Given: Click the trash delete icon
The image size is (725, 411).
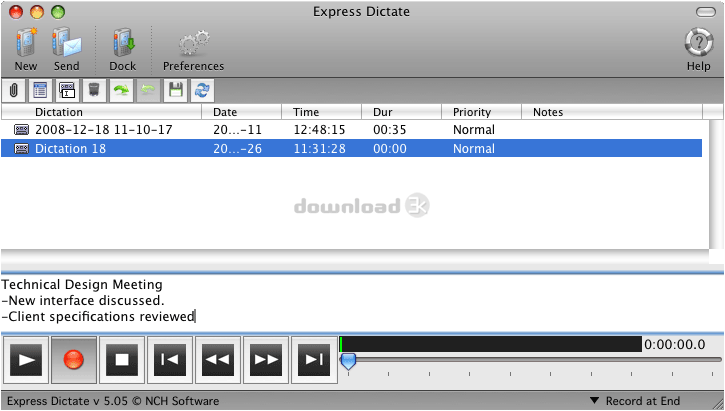Looking at the screenshot, I should 94,90.
